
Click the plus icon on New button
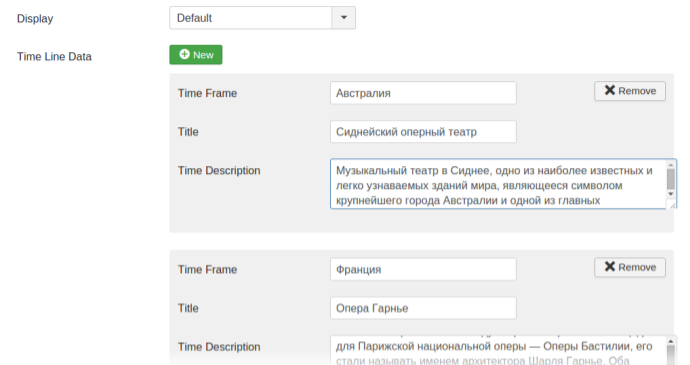tap(185, 54)
